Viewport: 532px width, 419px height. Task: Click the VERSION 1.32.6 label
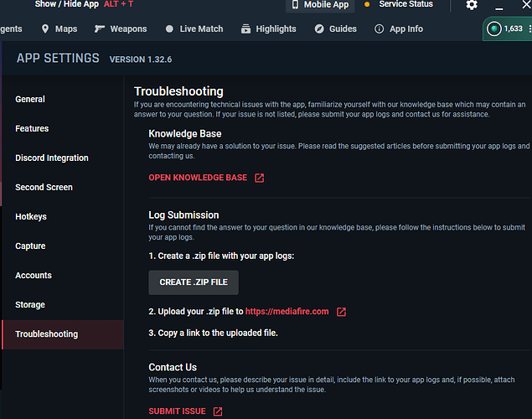pyautogui.click(x=141, y=59)
